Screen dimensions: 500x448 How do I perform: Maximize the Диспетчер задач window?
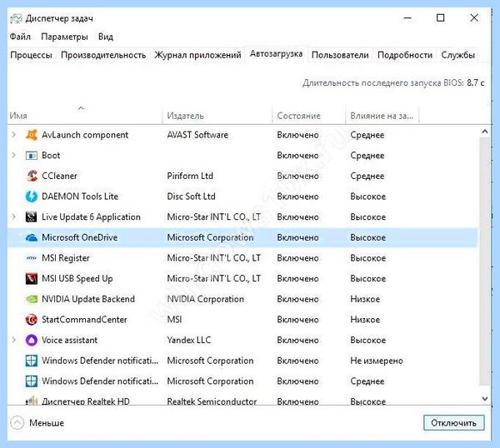coord(440,17)
